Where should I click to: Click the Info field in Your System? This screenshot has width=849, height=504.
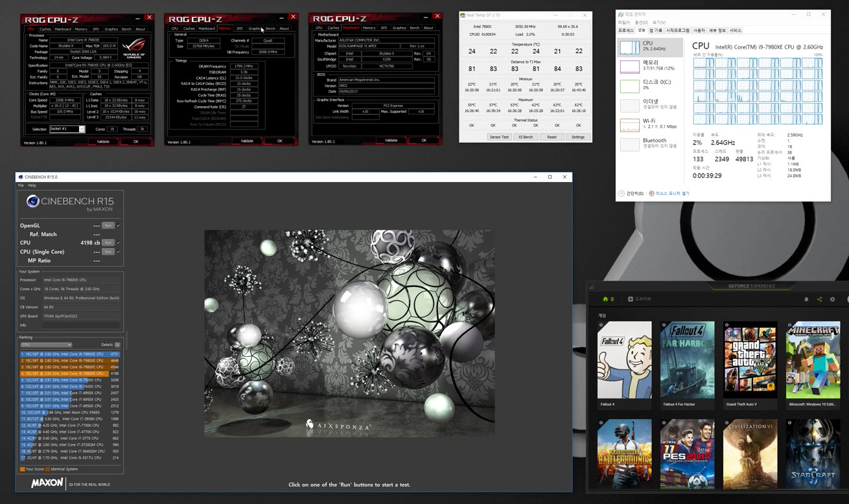click(82, 325)
